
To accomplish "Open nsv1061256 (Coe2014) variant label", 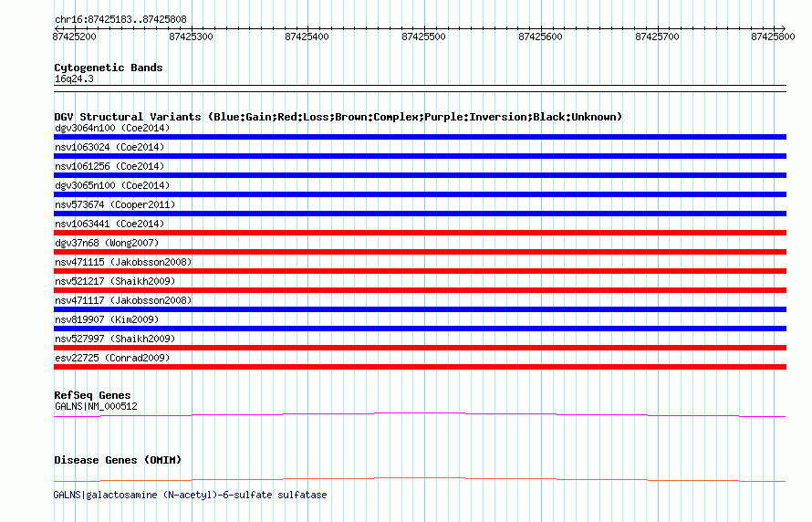I will (109, 166).
